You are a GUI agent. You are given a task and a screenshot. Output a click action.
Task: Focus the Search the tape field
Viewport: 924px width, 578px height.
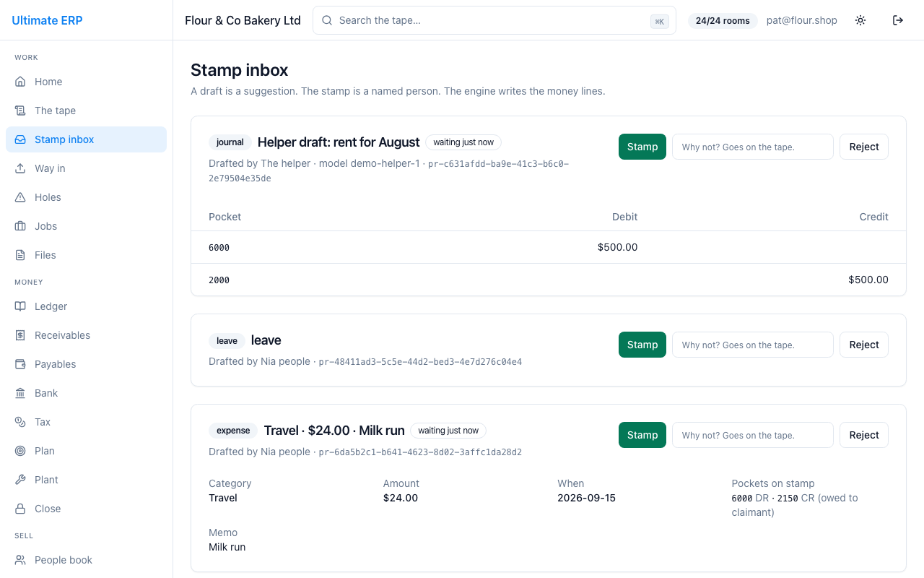tap(494, 20)
